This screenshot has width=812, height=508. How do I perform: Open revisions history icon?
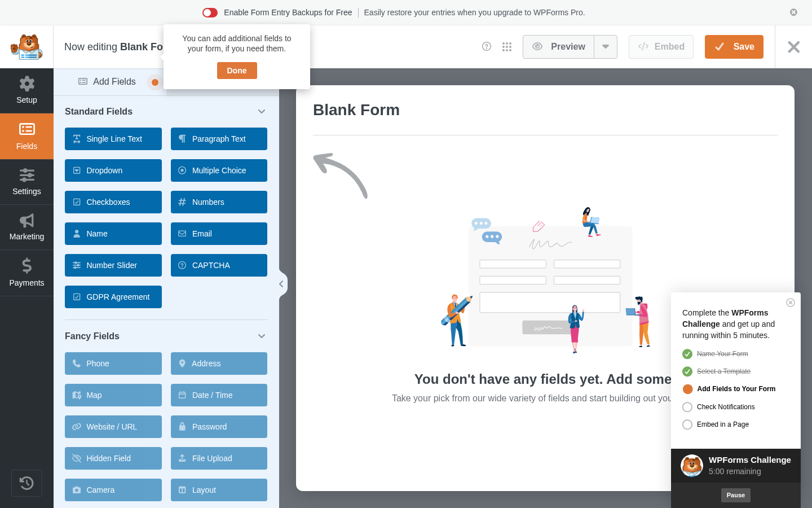(x=27, y=483)
